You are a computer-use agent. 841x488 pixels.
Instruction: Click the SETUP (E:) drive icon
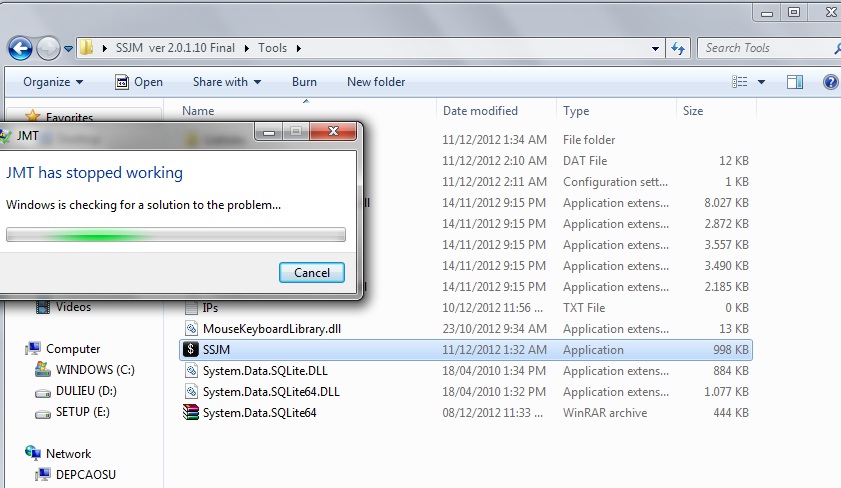pyautogui.click(x=43, y=414)
